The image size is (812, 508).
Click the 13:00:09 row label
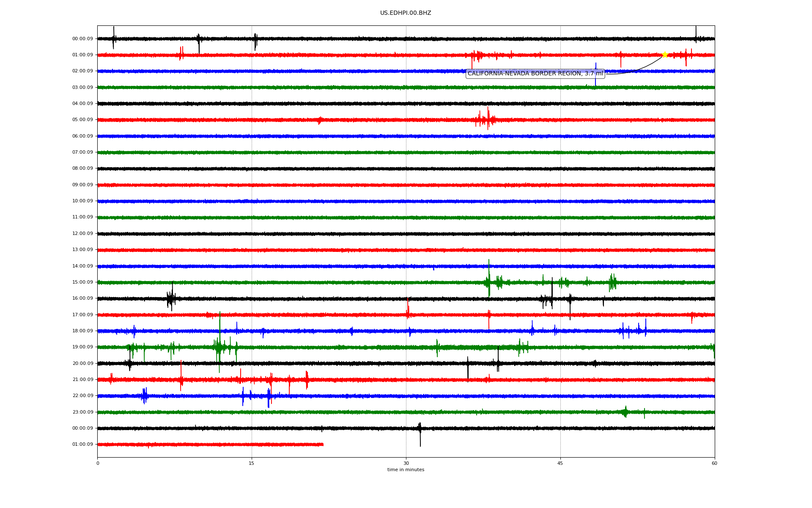tap(82, 250)
